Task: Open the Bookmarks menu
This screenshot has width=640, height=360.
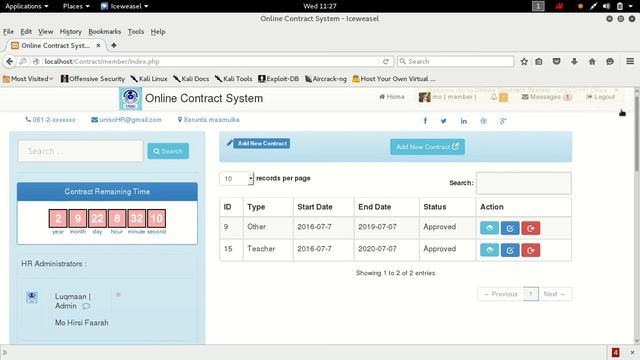Action: (104, 31)
